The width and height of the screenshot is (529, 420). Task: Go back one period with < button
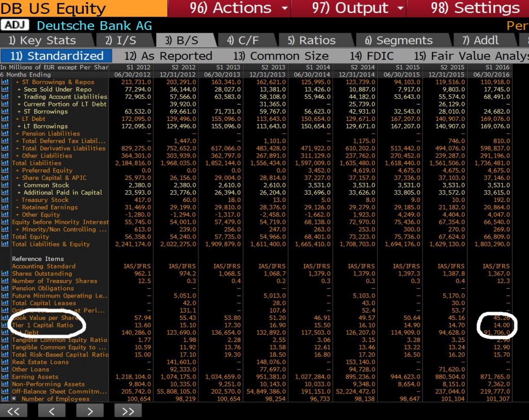coord(52,411)
